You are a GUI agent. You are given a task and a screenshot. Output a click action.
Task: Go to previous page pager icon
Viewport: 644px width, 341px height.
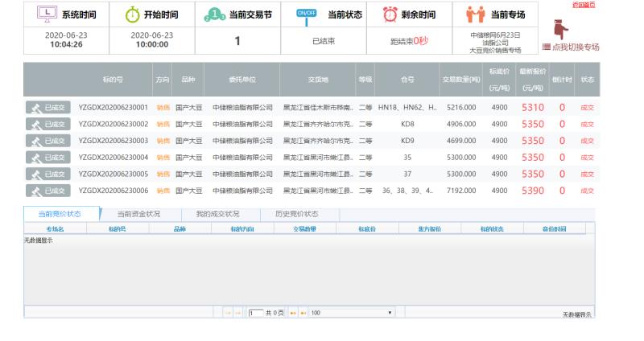tap(237, 313)
